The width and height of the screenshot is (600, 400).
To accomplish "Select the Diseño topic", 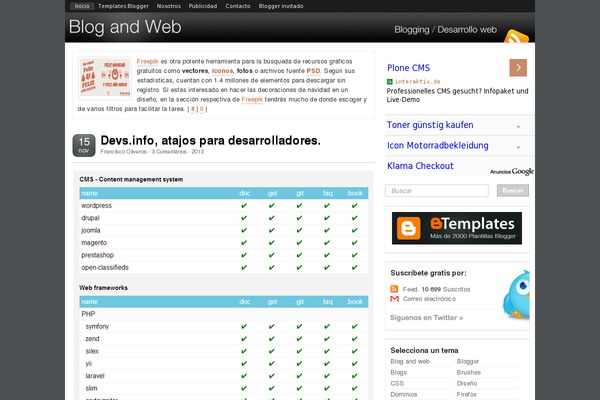I will pyautogui.click(x=466, y=383).
